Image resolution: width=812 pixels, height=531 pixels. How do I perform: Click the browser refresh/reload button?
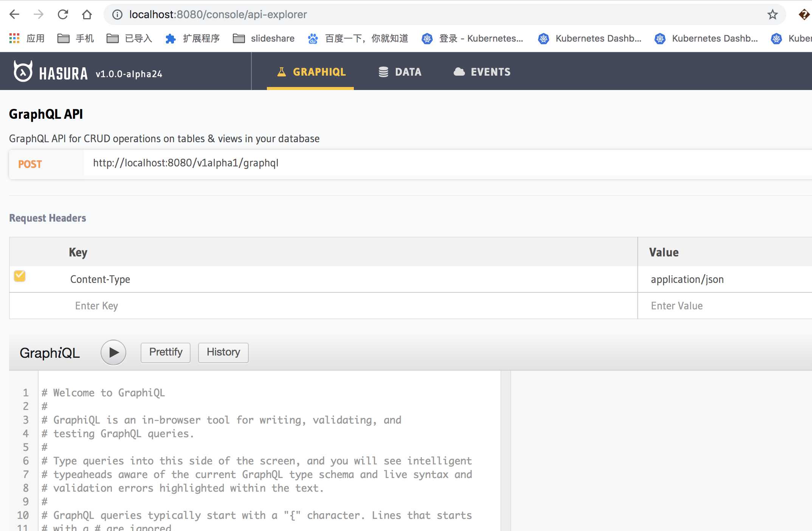64,14
